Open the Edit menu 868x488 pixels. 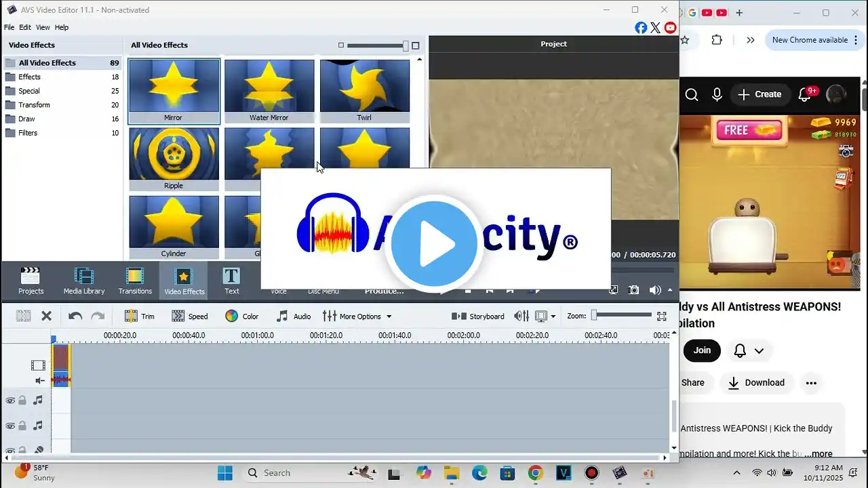pos(25,27)
